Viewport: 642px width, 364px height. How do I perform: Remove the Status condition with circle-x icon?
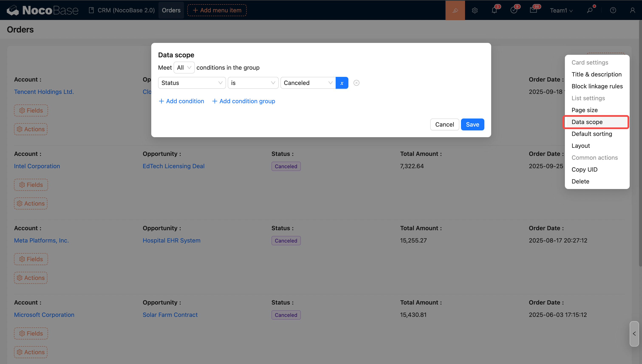356,83
